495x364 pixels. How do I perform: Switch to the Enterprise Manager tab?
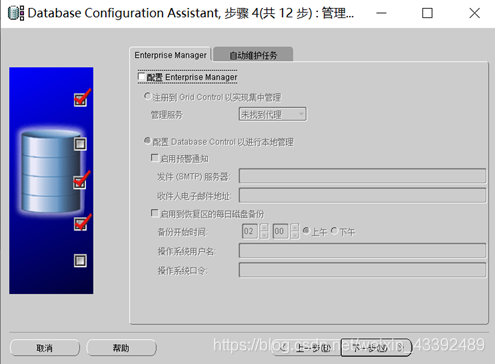click(x=170, y=55)
